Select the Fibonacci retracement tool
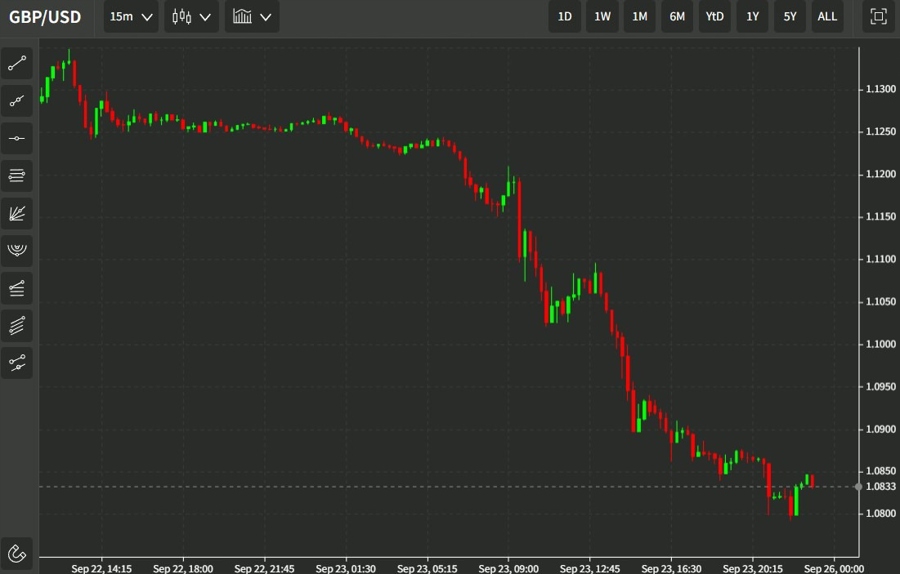This screenshot has width=900, height=574. [x=17, y=288]
